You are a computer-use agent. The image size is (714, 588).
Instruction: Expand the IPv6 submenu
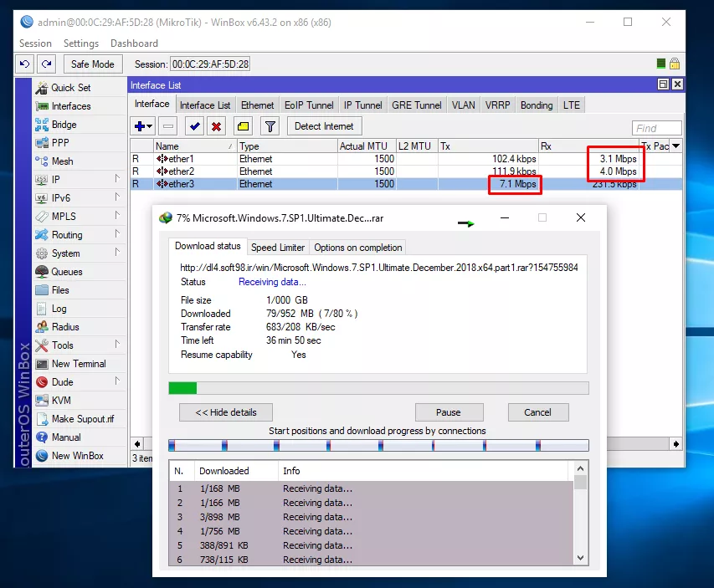pos(117,197)
